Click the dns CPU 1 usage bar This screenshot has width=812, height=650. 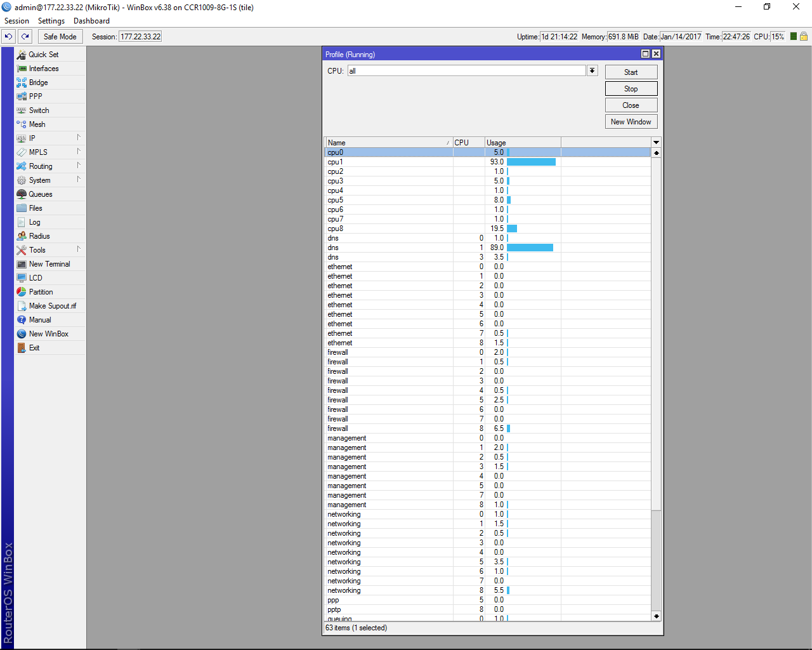[x=530, y=248]
